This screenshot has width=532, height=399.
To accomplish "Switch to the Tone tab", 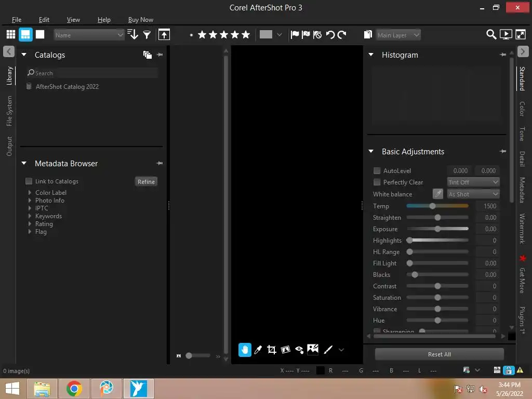I will tap(522, 134).
